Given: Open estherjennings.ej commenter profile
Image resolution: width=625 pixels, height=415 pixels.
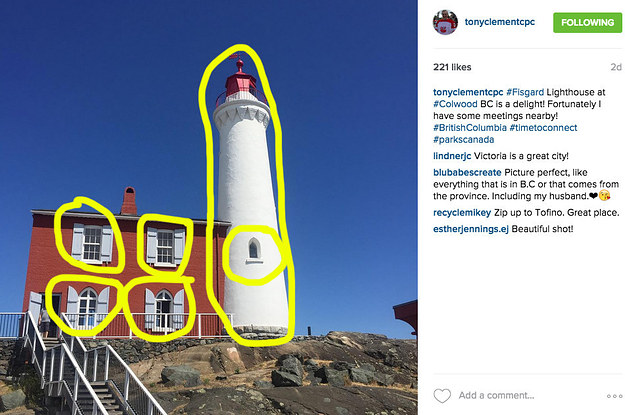Looking at the screenshot, I should coord(471,229).
